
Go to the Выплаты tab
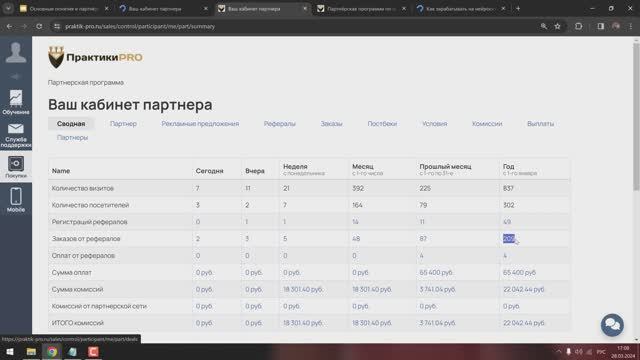point(540,124)
